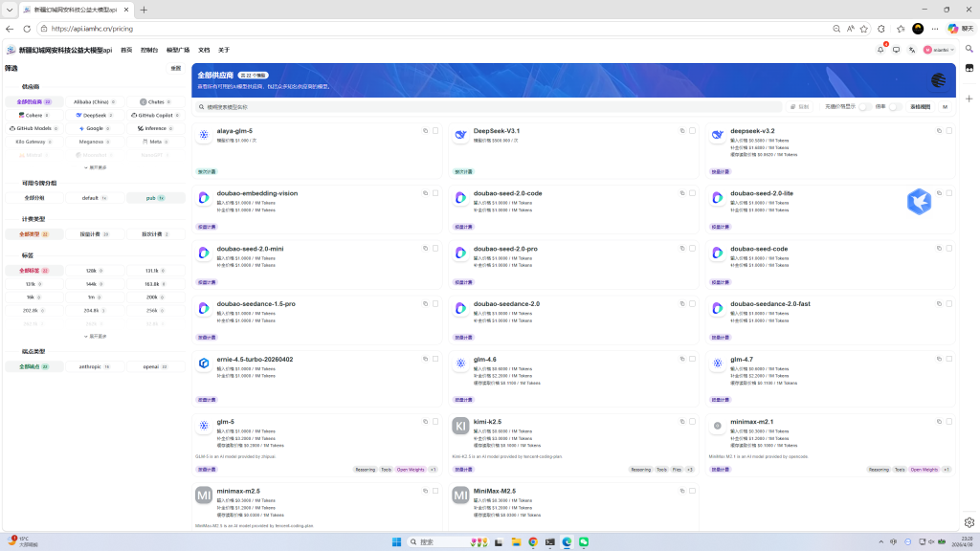Copy the minimax-m2.1 model name
The height and width of the screenshot is (551, 980).
940,422
